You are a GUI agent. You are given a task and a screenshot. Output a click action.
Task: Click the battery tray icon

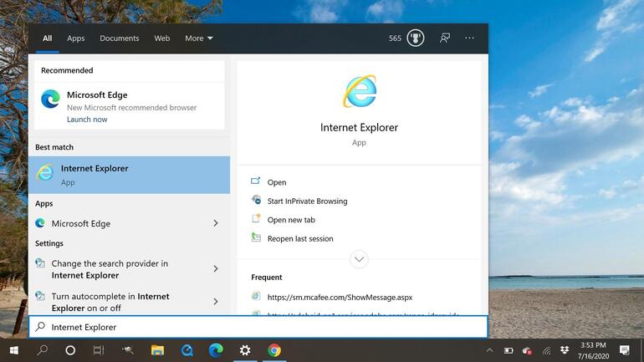[x=509, y=350]
